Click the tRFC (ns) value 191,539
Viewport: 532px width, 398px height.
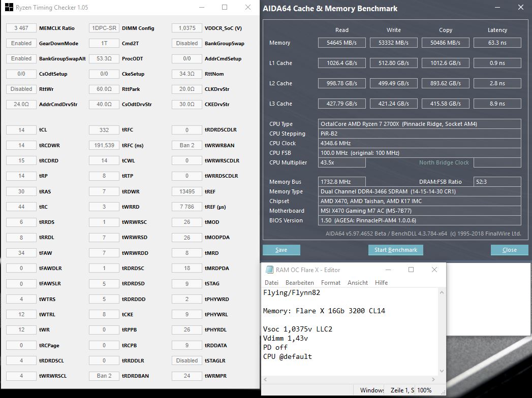[104, 145]
